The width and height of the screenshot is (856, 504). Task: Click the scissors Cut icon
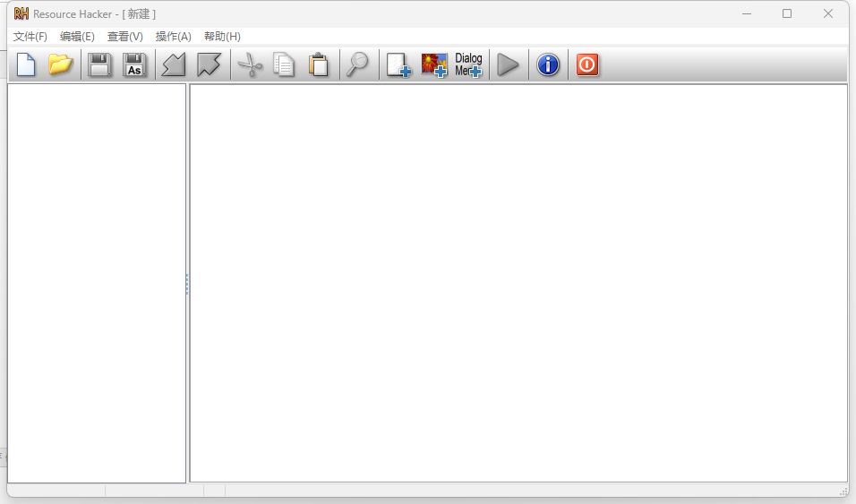(x=250, y=64)
